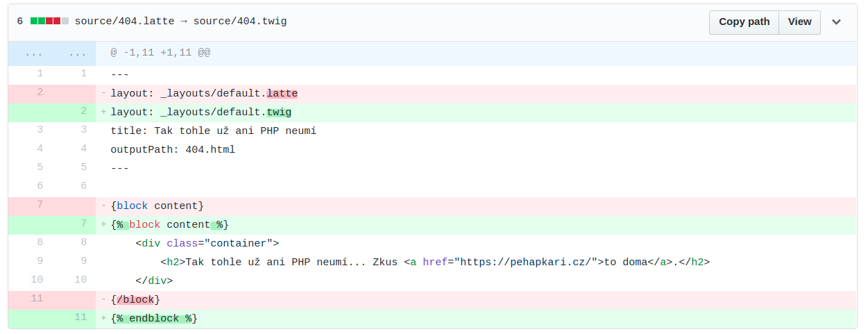This screenshot has width=868, height=334.
Task: Click the diffstat colored squares indicator
Action: [49, 22]
